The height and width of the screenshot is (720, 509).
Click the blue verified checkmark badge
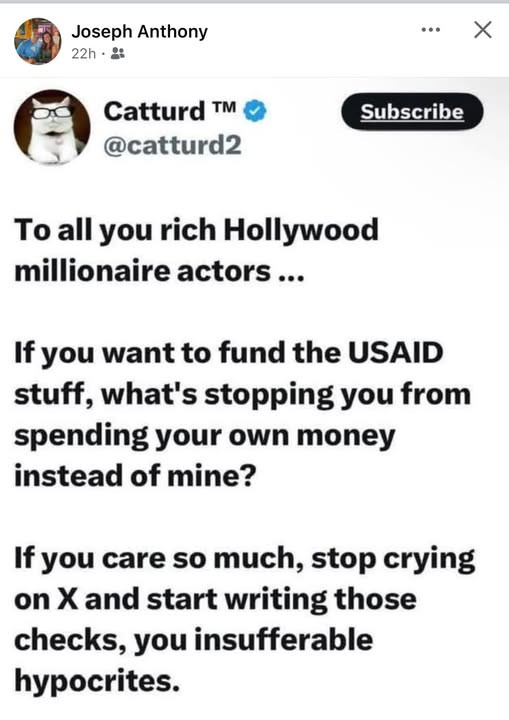254,112
